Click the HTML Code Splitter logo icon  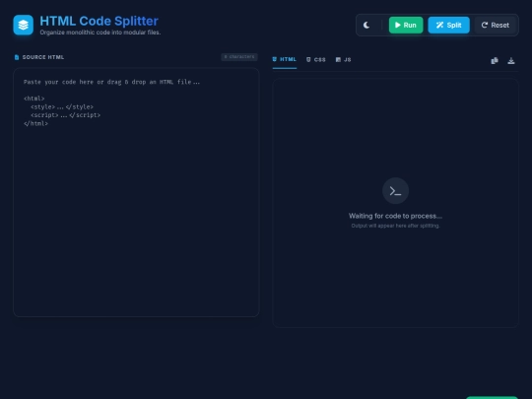pyautogui.click(x=23, y=25)
